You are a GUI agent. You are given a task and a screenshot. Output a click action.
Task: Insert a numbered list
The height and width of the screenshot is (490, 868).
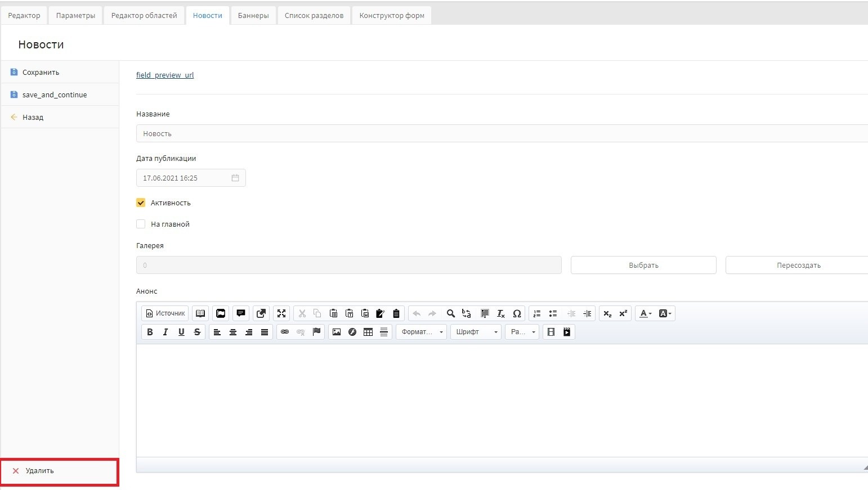(x=537, y=313)
